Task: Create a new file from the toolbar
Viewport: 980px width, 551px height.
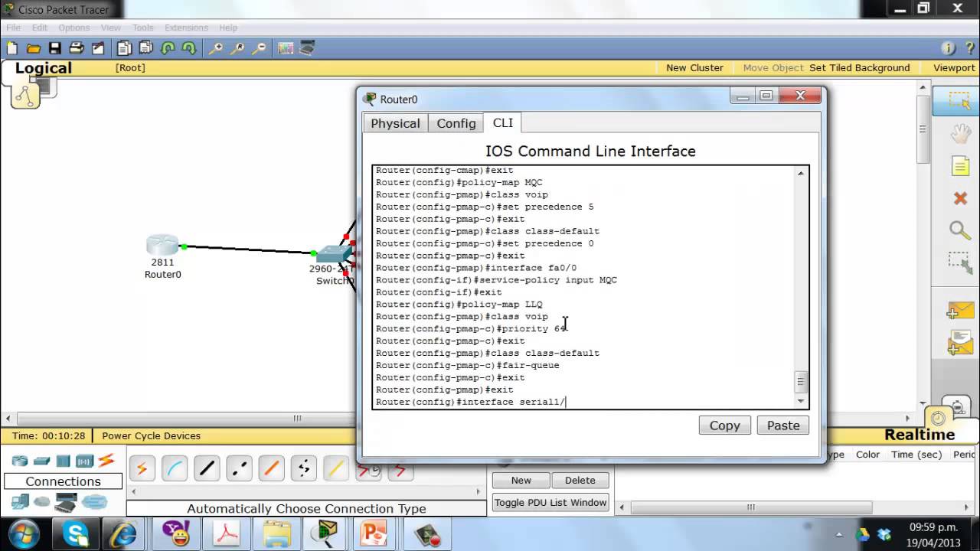Action: 11,48
